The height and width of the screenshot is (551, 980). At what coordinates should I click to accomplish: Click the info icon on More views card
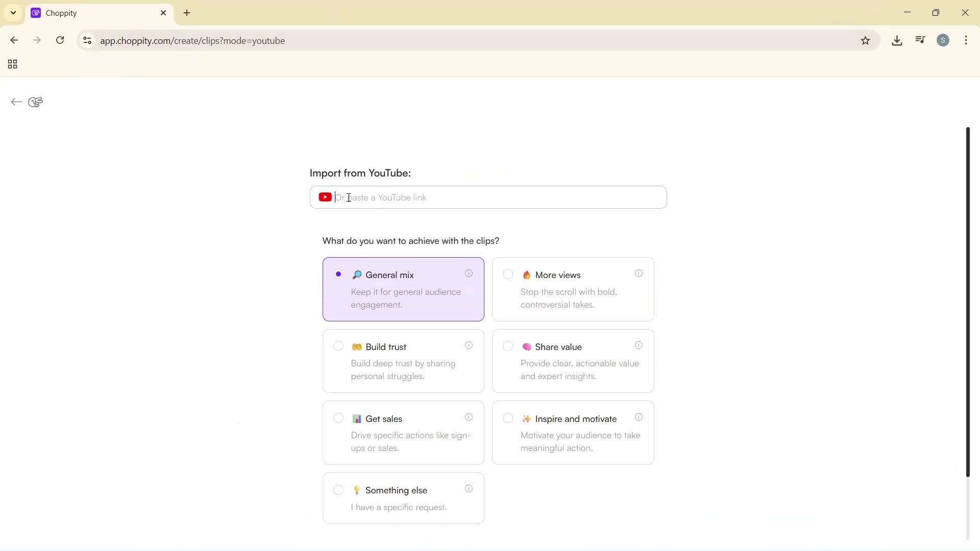639,273
